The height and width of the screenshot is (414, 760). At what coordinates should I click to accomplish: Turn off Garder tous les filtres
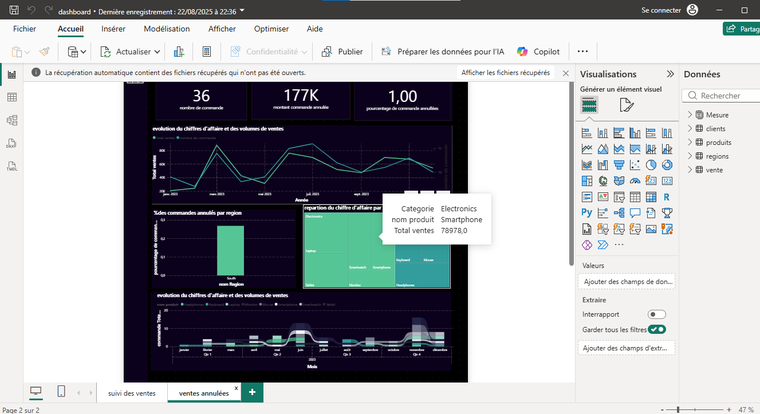(657, 329)
